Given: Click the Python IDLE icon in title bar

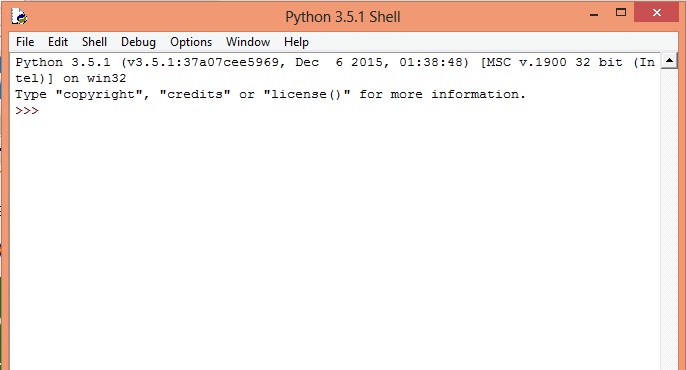Looking at the screenshot, I should [19, 17].
